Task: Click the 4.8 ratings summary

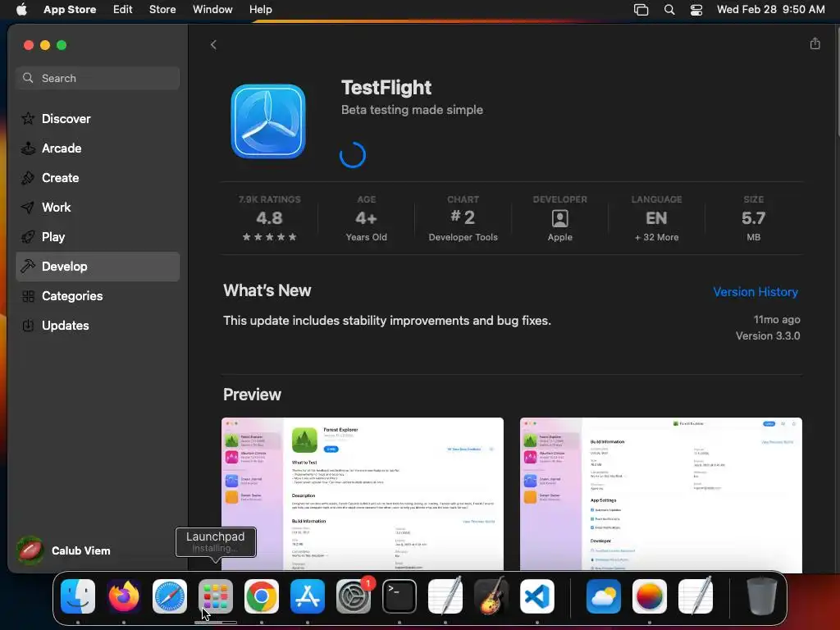Action: tap(269, 218)
